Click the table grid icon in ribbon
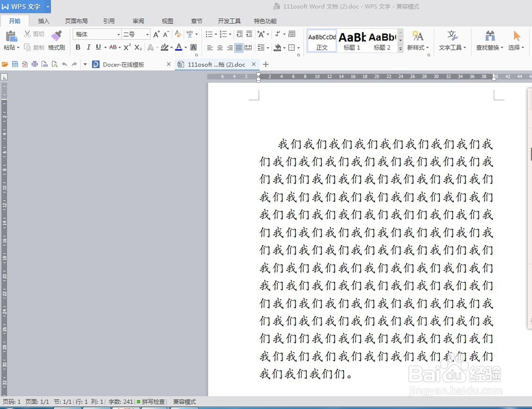 click(292, 34)
